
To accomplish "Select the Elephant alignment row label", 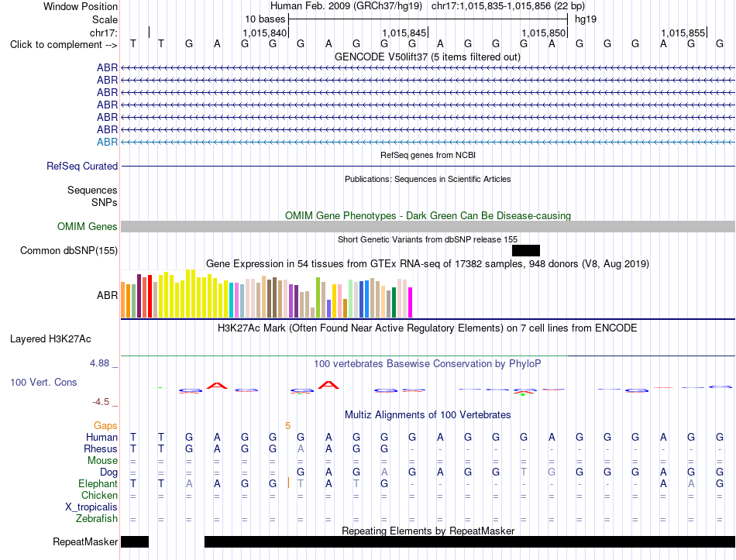I will (98, 484).
